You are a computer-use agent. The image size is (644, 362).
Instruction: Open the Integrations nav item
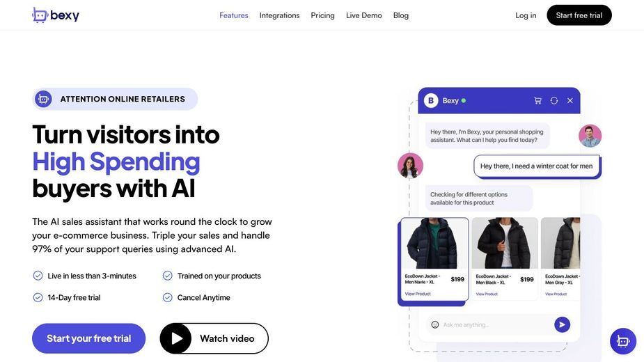pos(279,15)
